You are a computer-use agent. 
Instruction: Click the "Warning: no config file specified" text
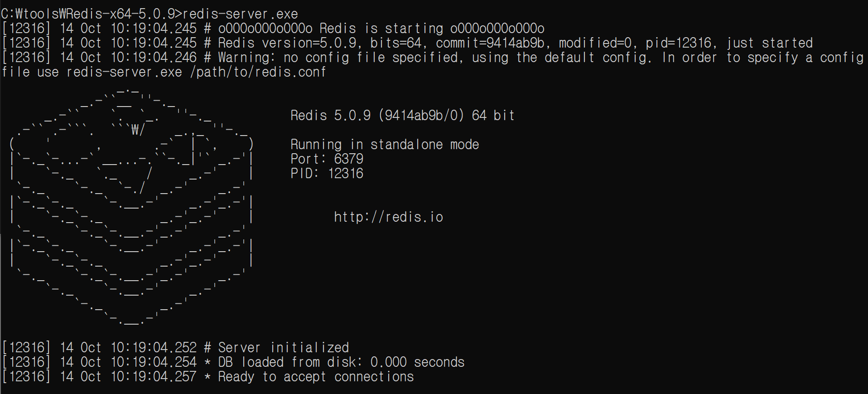(x=338, y=58)
